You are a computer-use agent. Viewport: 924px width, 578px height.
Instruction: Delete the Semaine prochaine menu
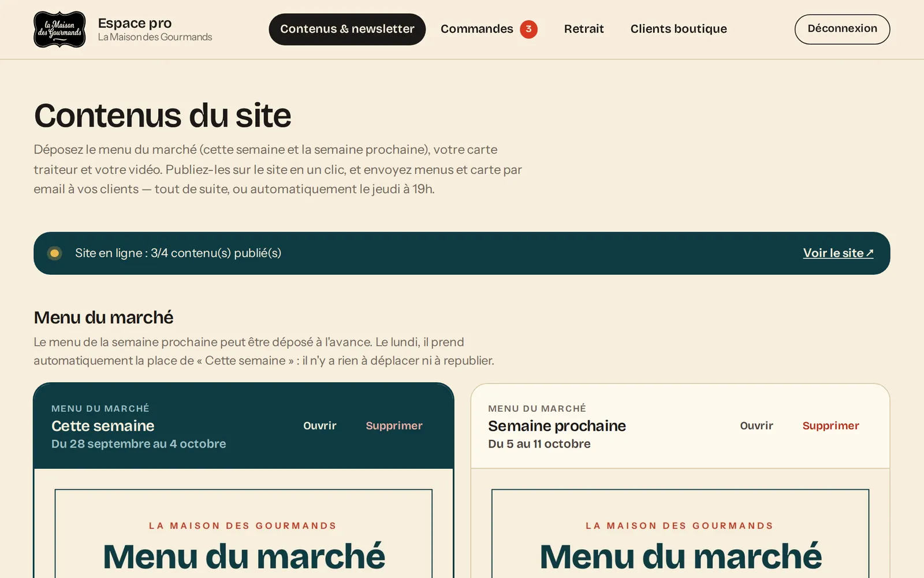pyautogui.click(x=830, y=426)
